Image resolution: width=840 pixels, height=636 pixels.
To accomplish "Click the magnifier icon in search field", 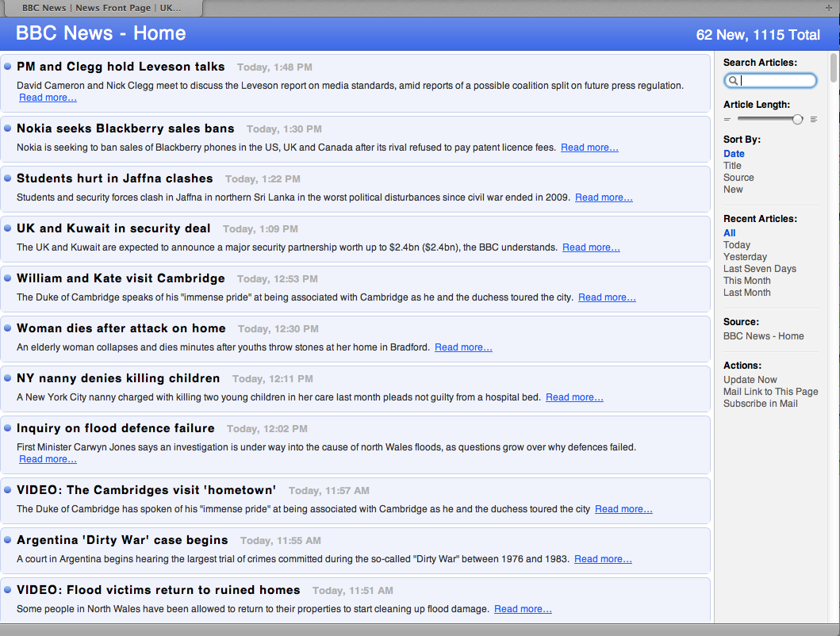I will (x=732, y=80).
